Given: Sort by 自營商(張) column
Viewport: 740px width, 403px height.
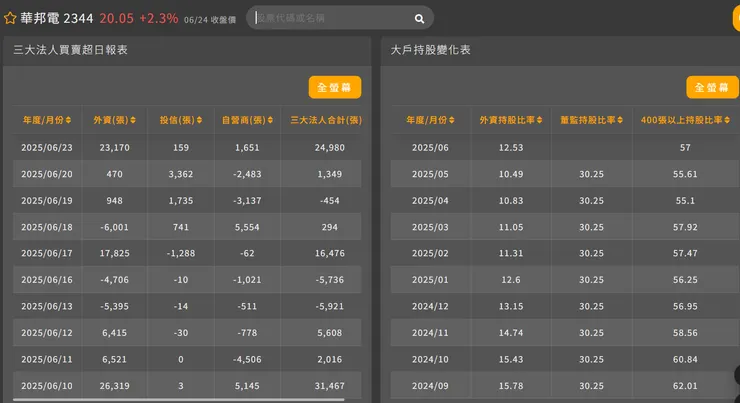Looking at the screenshot, I should [x=247, y=120].
